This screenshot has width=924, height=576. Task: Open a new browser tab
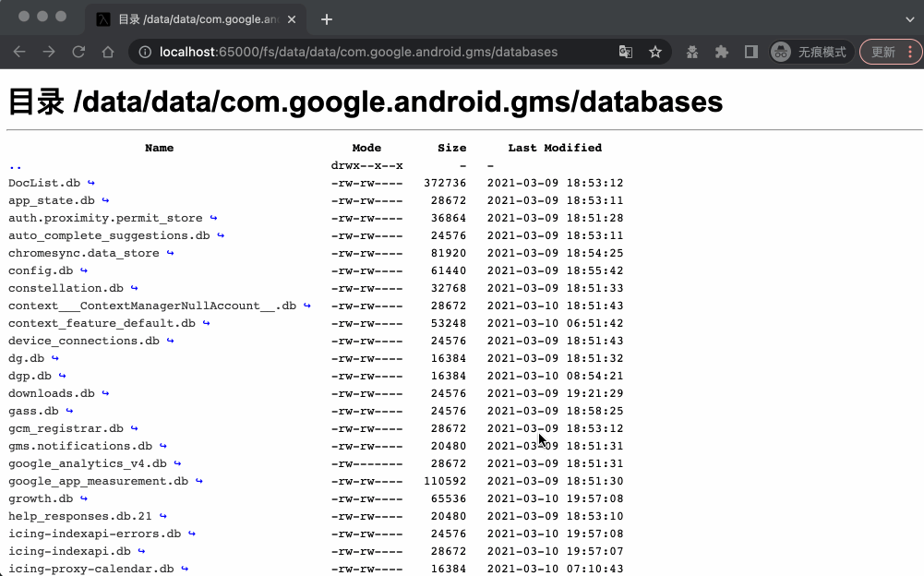tap(327, 19)
